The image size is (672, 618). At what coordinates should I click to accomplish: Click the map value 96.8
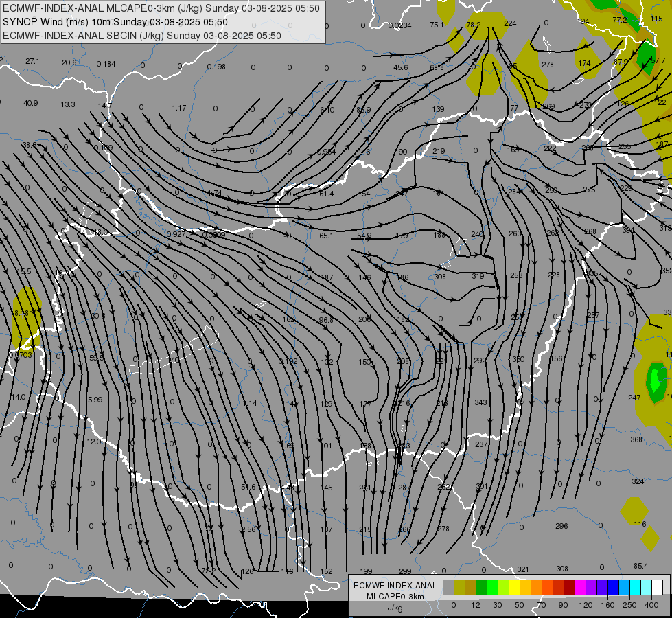pyautogui.click(x=326, y=320)
